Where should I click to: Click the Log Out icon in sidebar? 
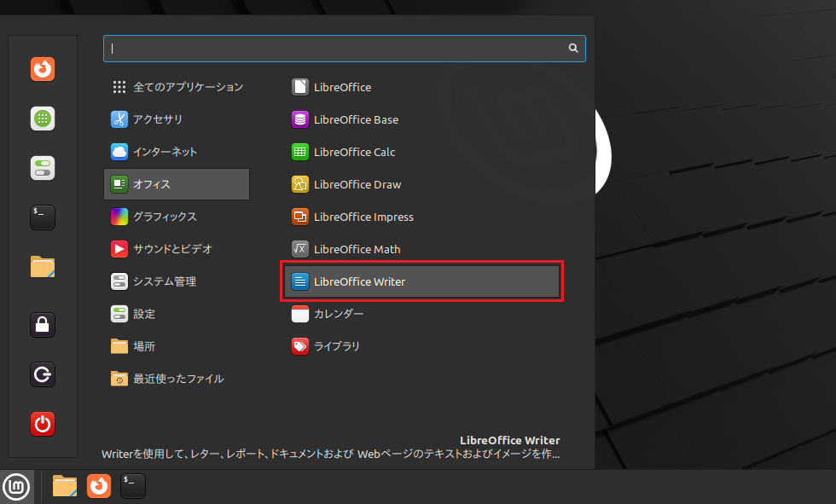(43, 374)
